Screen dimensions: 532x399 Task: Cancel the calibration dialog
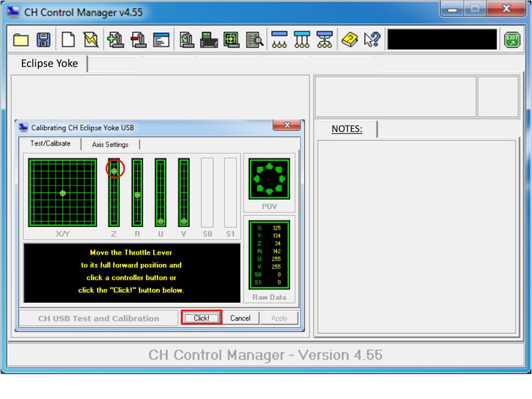(x=240, y=318)
